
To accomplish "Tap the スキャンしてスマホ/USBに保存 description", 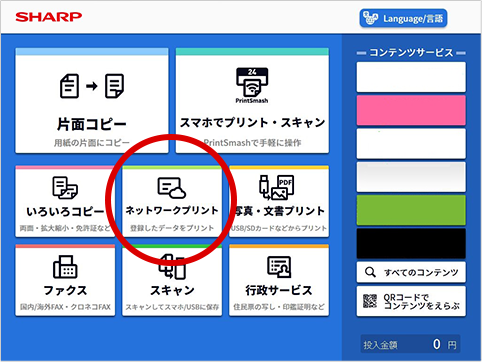I will pos(172,307).
